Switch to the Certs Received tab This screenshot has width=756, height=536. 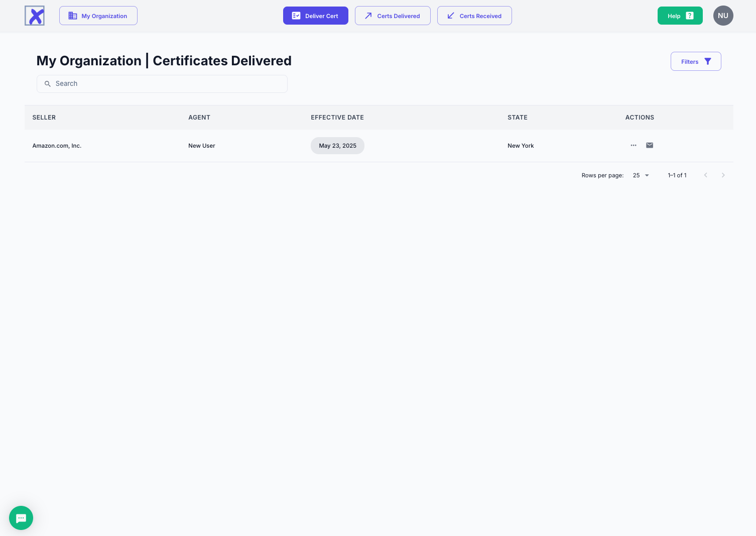pyautogui.click(x=474, y=16)
